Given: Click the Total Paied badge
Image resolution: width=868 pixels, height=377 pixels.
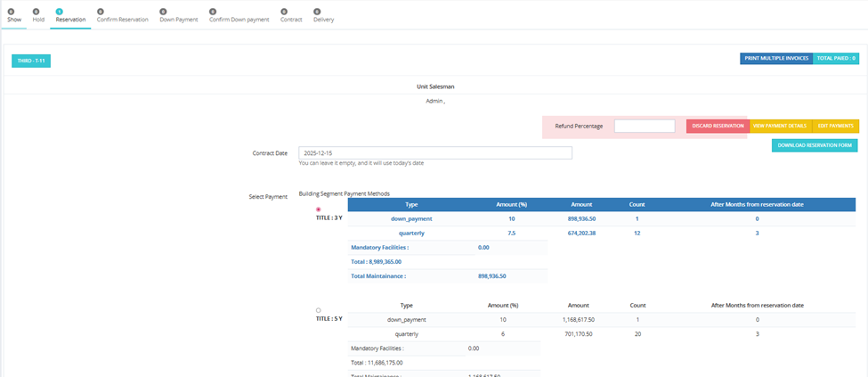Looking at the screenshot, I should pos(836,58).
